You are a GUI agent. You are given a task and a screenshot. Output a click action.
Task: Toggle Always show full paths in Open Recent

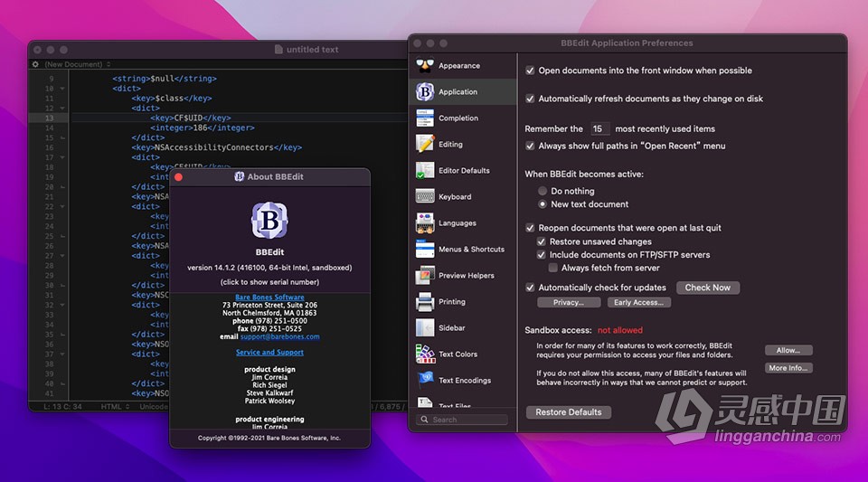(530, 146)
